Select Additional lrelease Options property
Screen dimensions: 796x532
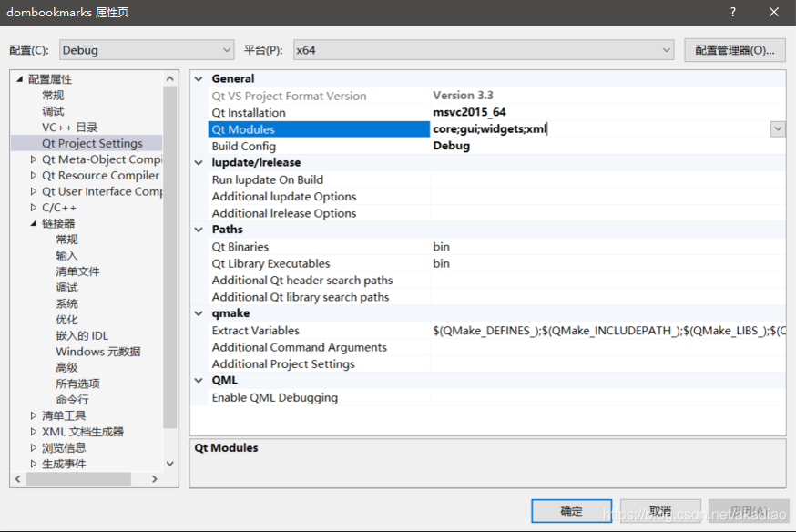click(496, 213)
